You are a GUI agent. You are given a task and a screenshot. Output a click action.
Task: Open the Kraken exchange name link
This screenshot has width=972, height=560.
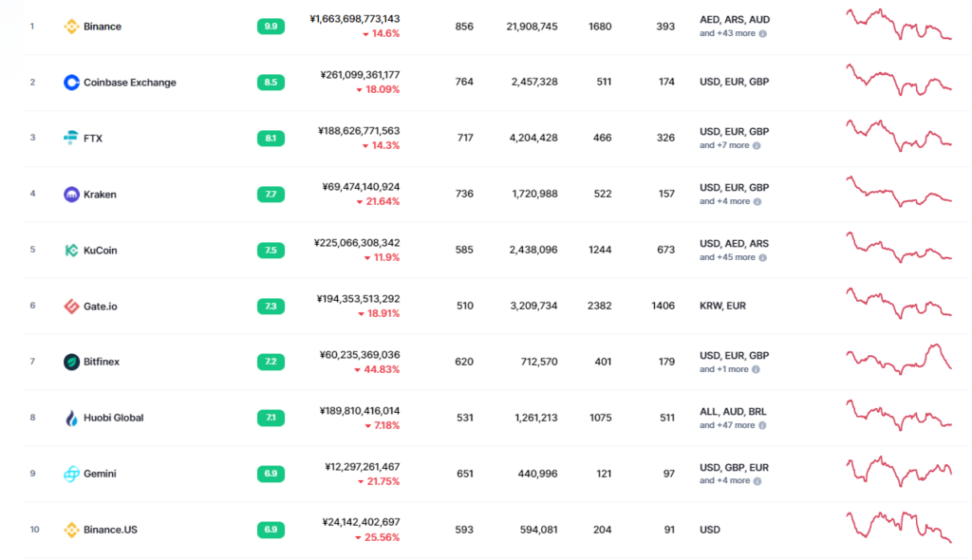(x=100, y=195)
